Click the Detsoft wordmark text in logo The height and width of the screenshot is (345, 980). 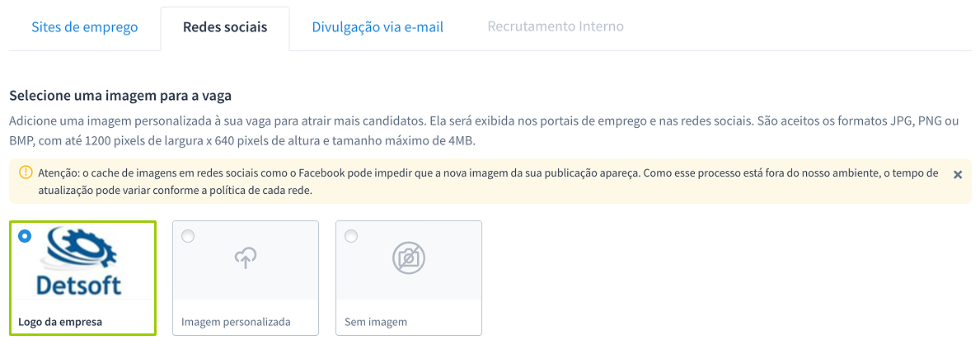pos(79,286)
